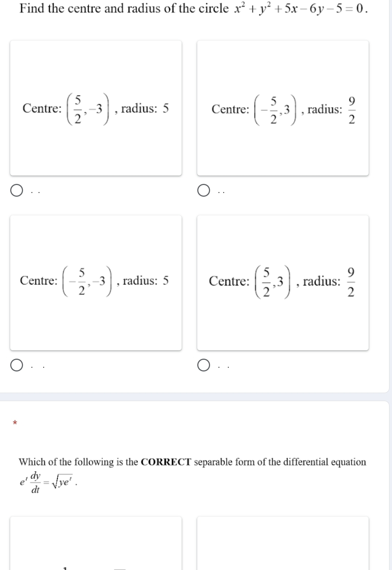392x570 pixels.
Task: Click dotted label beside radio under (5/2, 3) card
Action: point(223,366)
